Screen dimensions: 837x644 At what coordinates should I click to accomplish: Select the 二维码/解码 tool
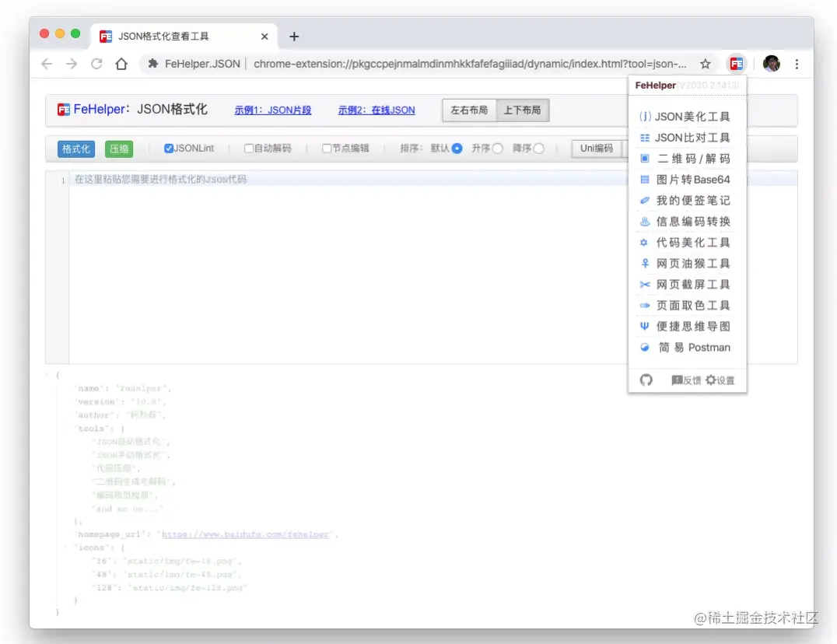(x=688, y=158)
